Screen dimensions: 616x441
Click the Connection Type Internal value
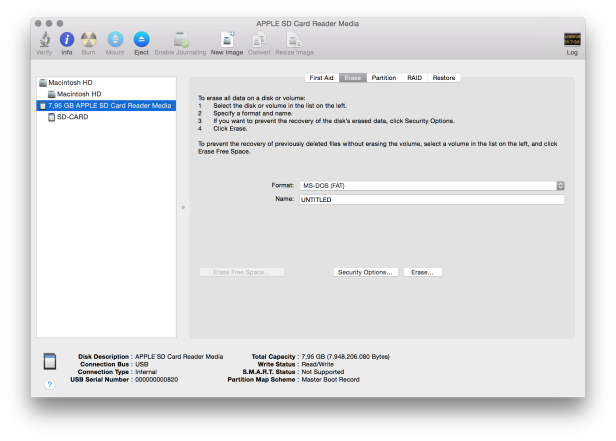pyautogui.click(x=146, y=372)
